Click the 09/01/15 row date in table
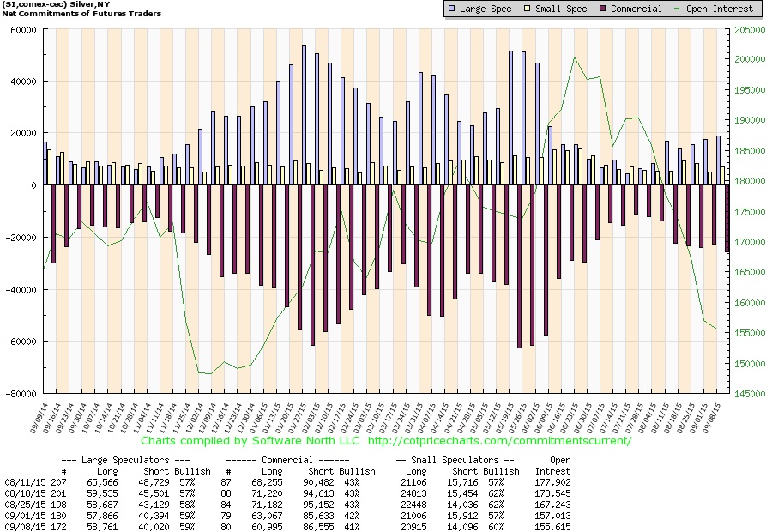 (x=25, y=517)
